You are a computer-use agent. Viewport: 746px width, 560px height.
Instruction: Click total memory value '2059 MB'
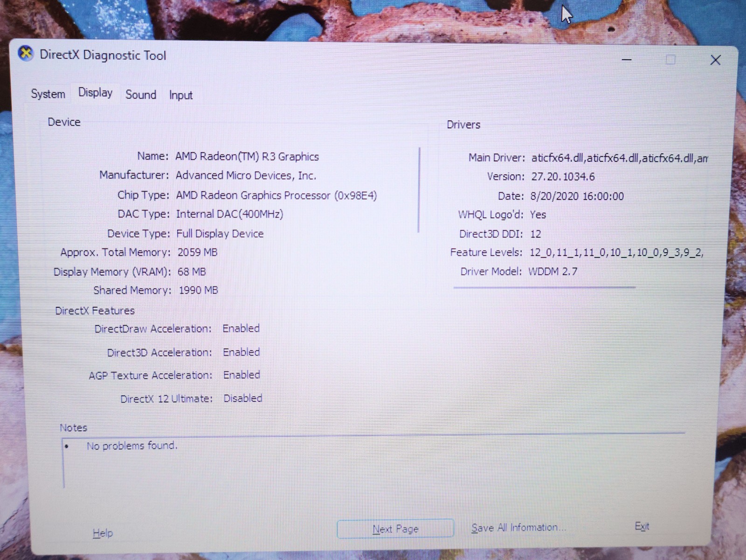[198, 252]
